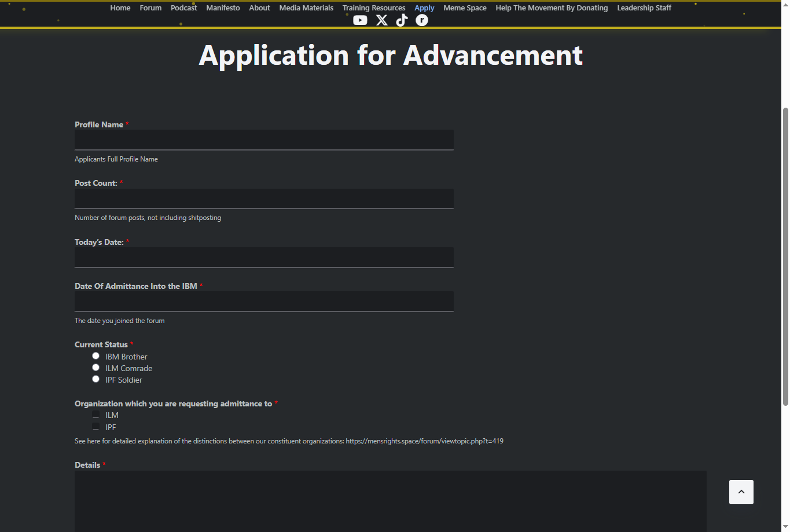This screenshot has height=532, width=790.
Task: Click the scroll-to-top arrow button
Action: tap(741, 492)
